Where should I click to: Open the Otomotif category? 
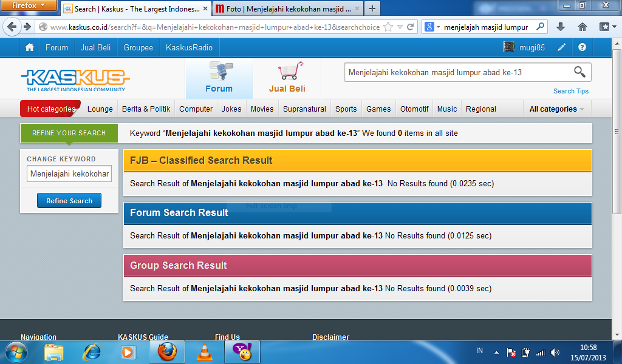tap(414, 109)
